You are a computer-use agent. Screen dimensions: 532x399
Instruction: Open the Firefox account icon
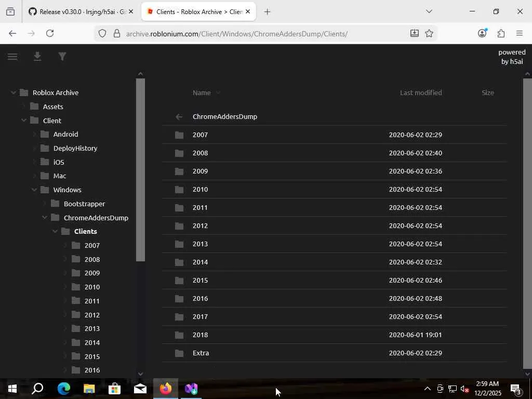click(482, 33)
